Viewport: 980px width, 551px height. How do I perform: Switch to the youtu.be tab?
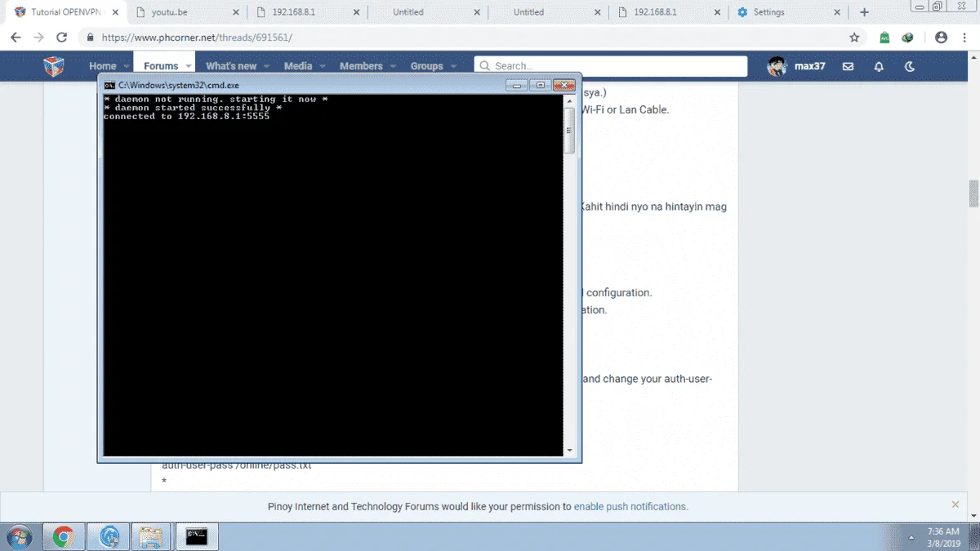click(188, 12)
